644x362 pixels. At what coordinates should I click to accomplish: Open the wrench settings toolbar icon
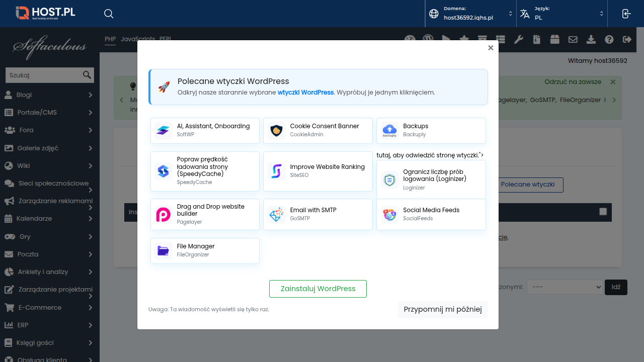click(518, 39)
